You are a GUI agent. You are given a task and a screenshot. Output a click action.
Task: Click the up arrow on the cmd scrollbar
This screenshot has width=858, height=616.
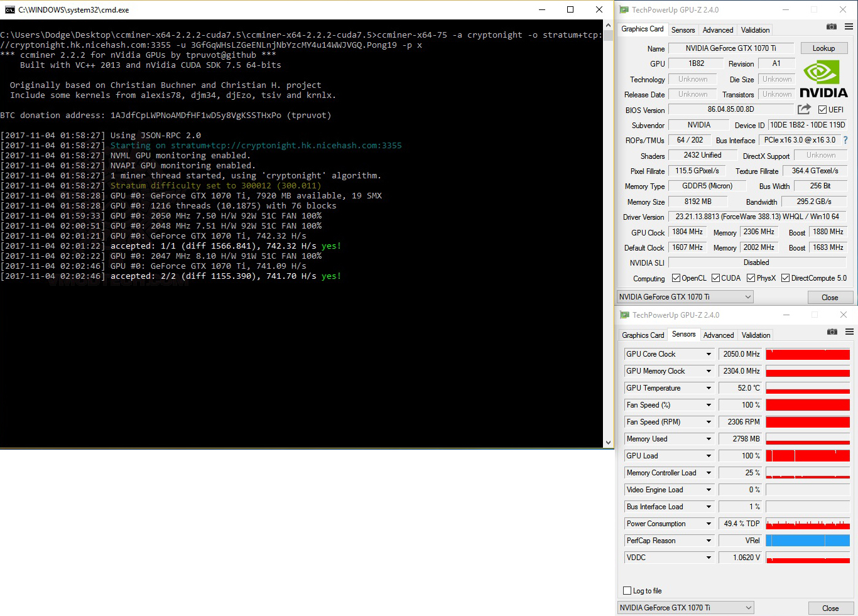(x=608, y=26)
